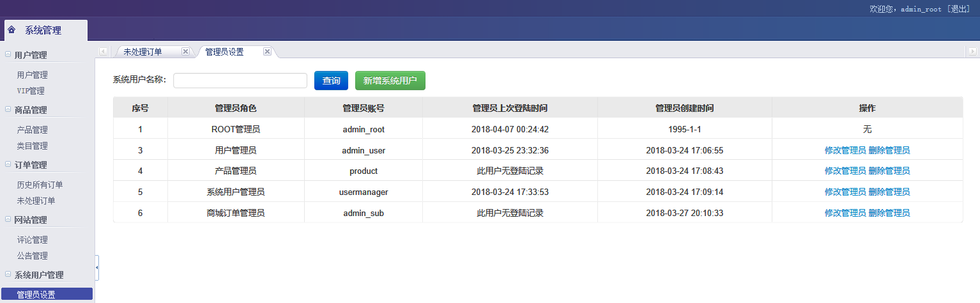Screen dimensions: 980x303
Task: Click the 管理员账号 column header
Action: (x=364, y=108)
